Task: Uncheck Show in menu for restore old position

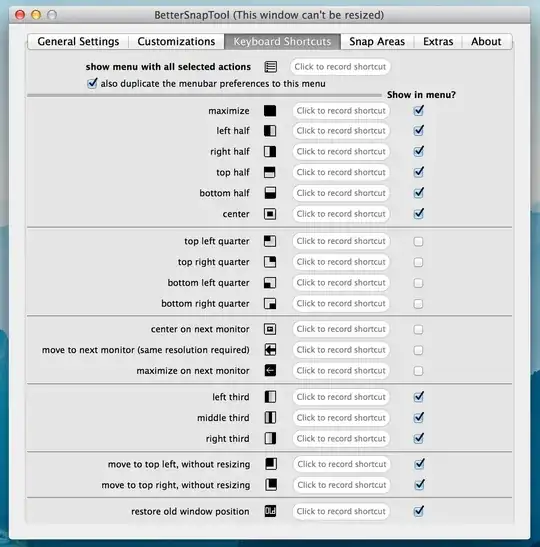Action: tap(419, 511)
